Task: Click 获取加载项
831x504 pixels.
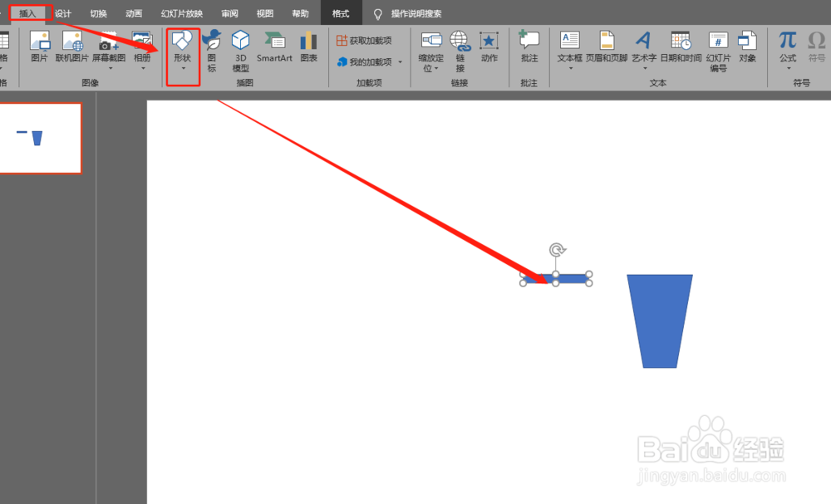Action: click(365, 40)
